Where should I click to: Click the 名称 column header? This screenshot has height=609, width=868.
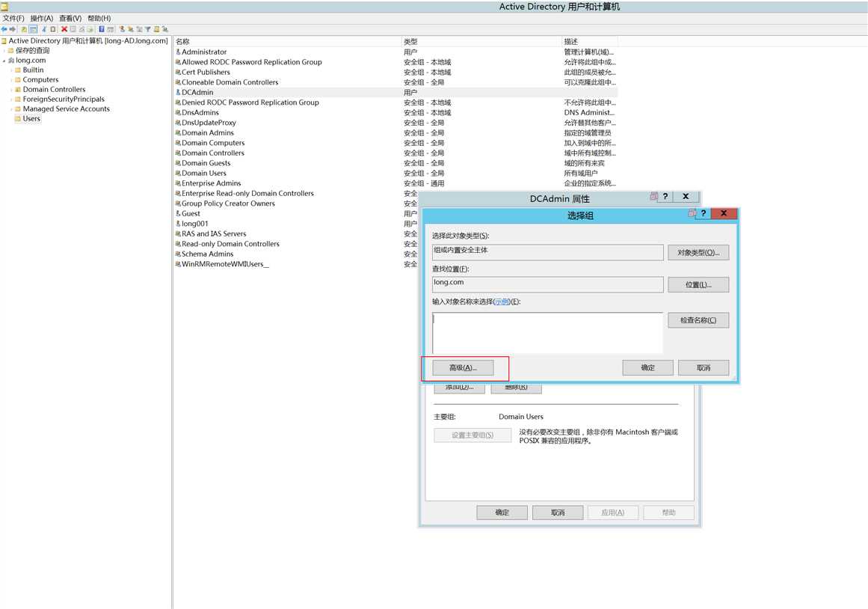[x=288, y=42]
